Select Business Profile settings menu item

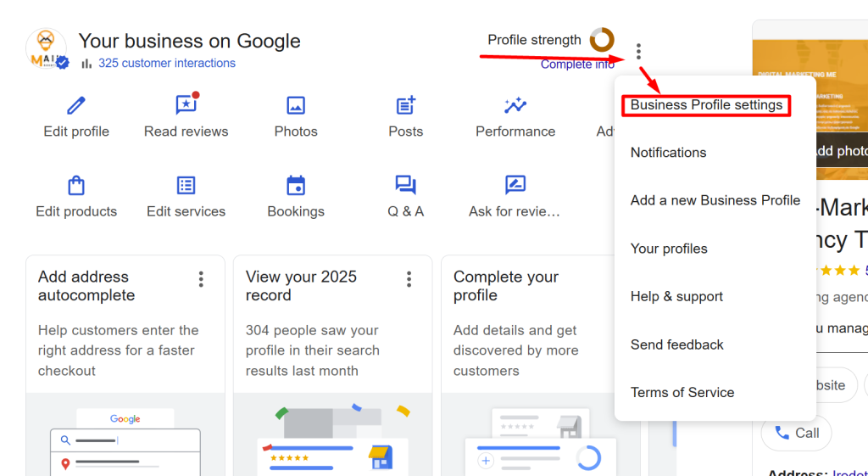(x=706, y=105)
